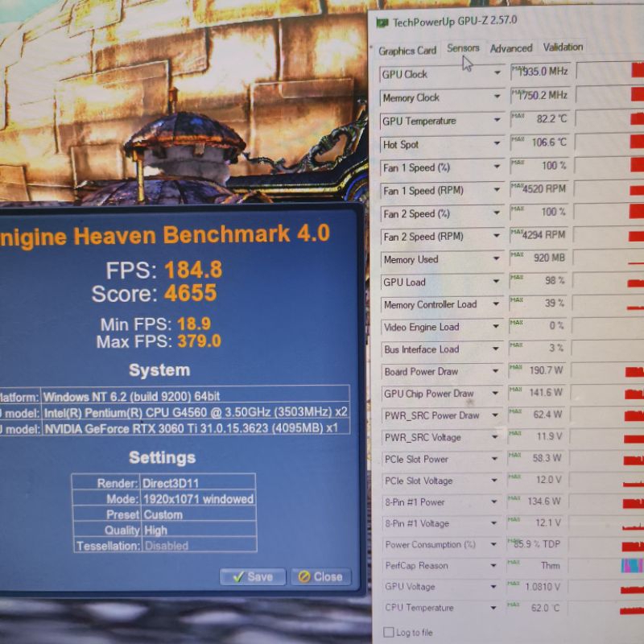The height and width of the screenshot is (644, 644).
Task: Open the Board Power Draw dropdown
Action: (495, 371)
